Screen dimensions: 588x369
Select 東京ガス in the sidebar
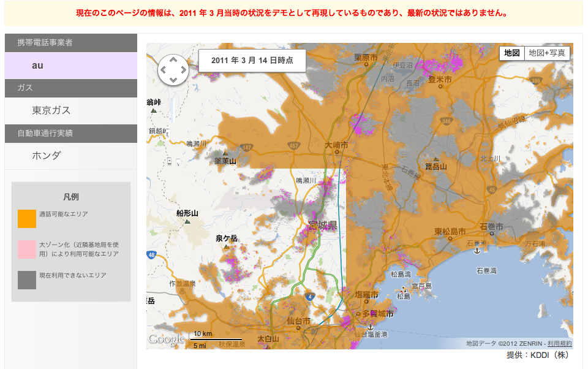click(x=71, y=110)
